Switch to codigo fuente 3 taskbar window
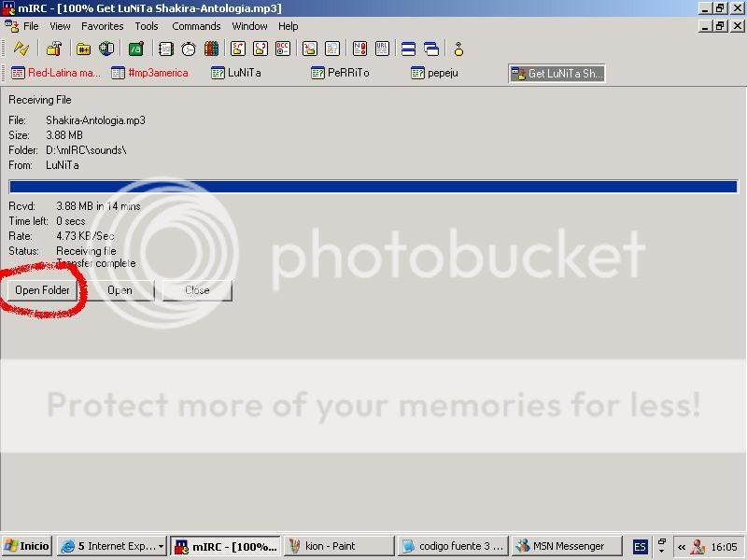Viewport: 747px width, 560px height. click(x=452, y=546)
